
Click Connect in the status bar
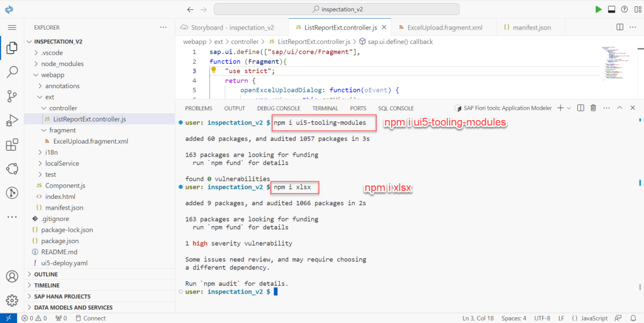click(x=90, y=318)
